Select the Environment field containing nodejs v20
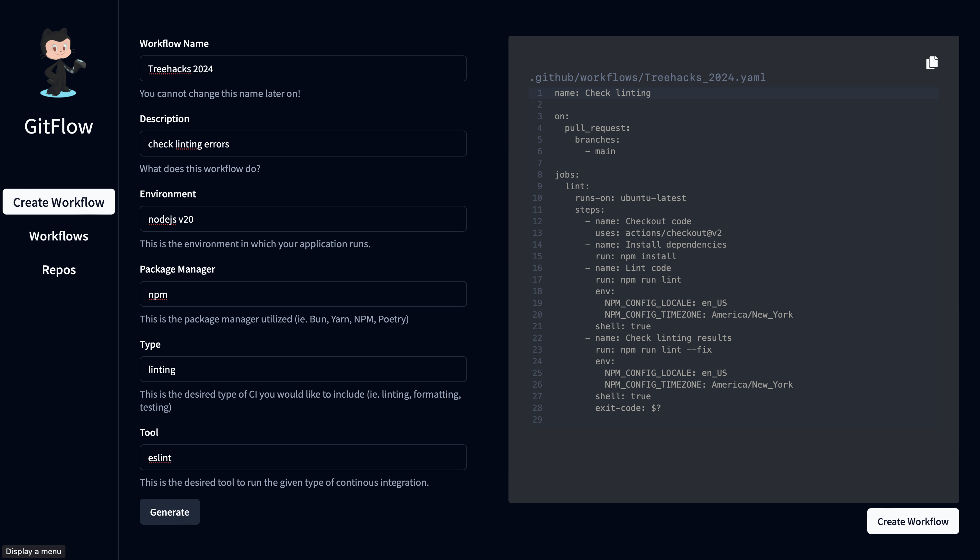The width and height of the screenshot is (980, 560). pyautogui.click(x=303, y=219)
